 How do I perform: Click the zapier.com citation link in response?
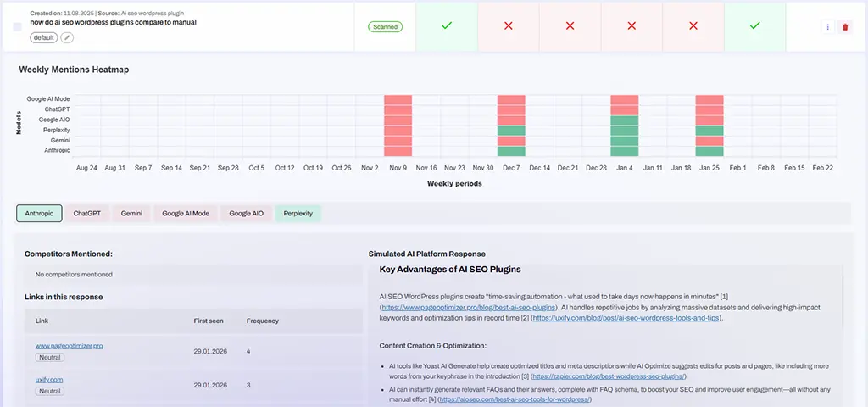pos(609,376)
